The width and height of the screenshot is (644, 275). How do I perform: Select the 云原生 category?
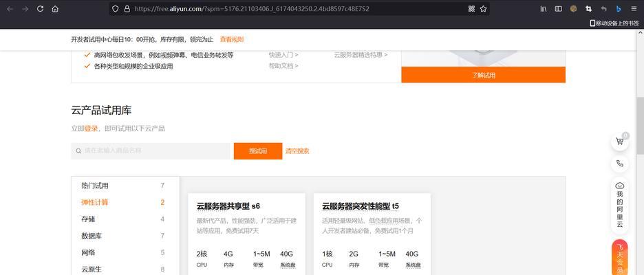[125, 269]
